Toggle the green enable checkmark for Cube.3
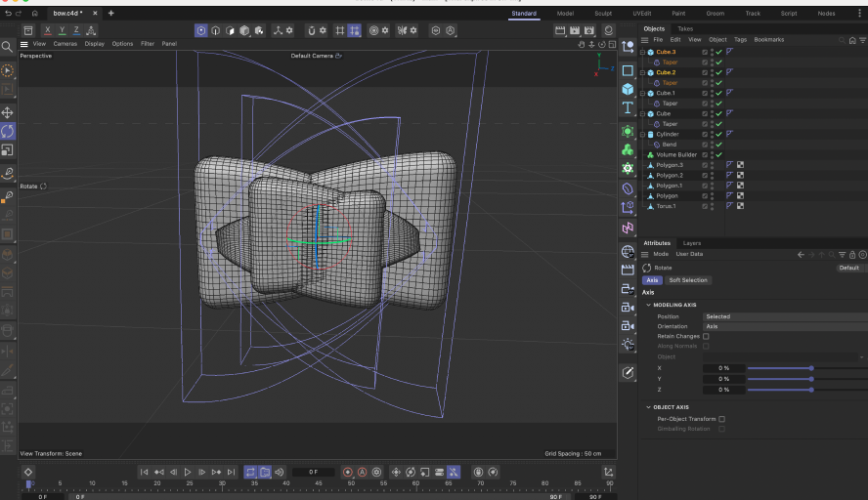The image size is (868, 500). click(x=718, y=52)
